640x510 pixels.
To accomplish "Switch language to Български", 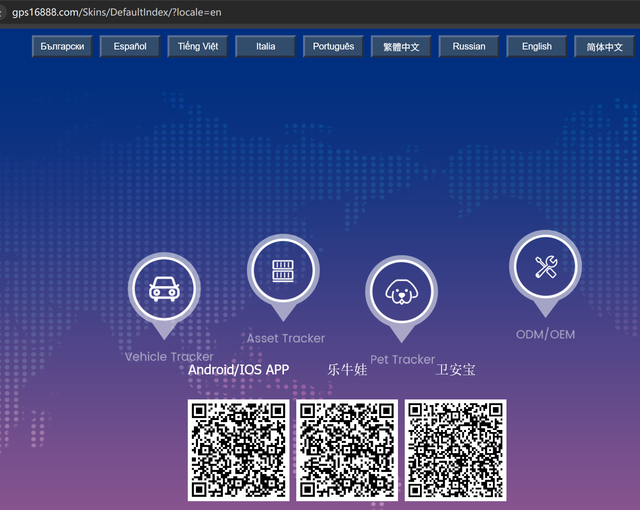I will point(62,47).
